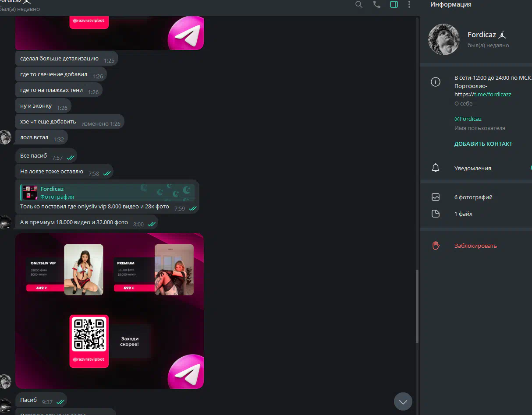Click message "Только поставил где onlysliv vip"
Image resolution: width=532 pixels, height=415 pixels.
tap(94, 207)
